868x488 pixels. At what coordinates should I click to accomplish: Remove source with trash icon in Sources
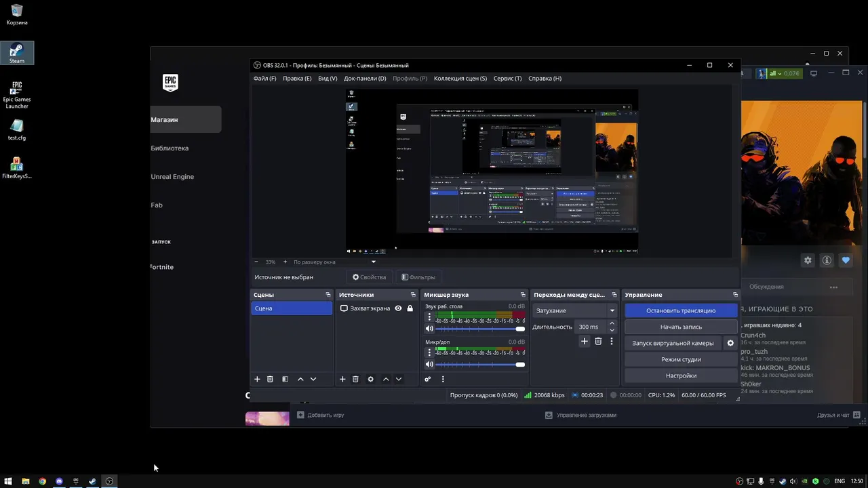coord(355,380)
